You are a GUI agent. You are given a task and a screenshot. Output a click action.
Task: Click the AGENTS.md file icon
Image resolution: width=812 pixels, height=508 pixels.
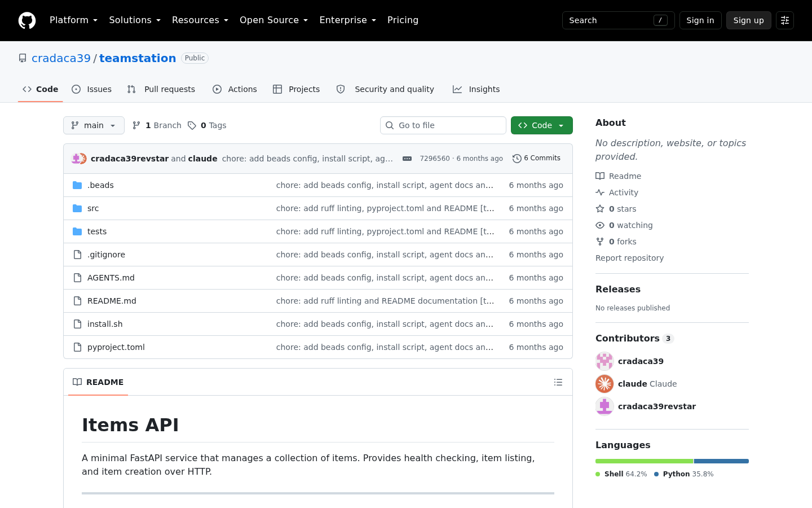77,278
